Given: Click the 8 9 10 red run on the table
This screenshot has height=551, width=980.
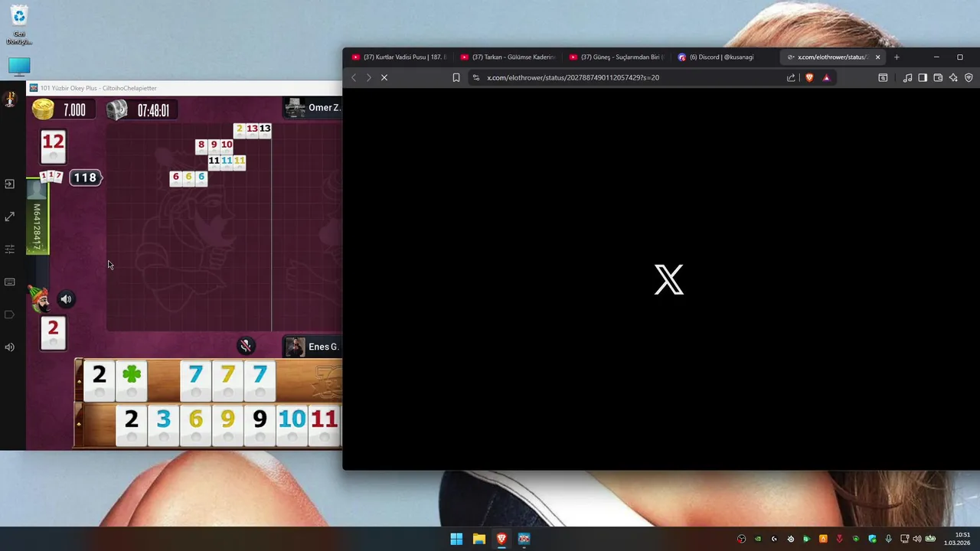Looking at the screenshot, I should (x=214, y=145).
